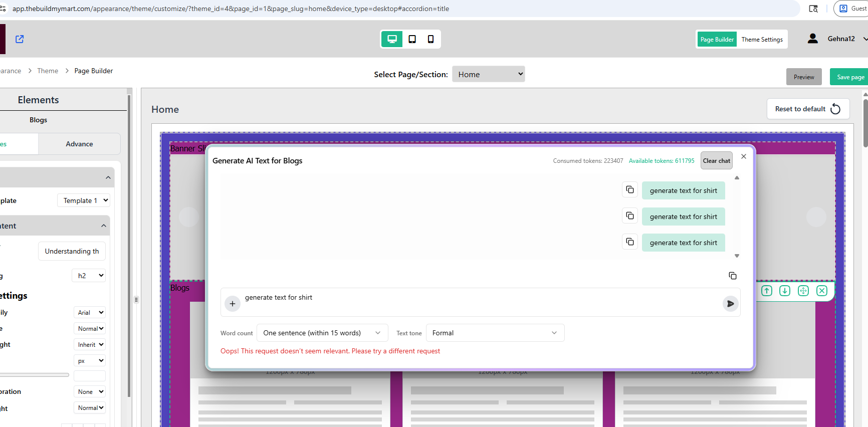Click the Reset to default rotate icon
The height and width of the screenshot is (427, 868).
[x=835, y=109]
